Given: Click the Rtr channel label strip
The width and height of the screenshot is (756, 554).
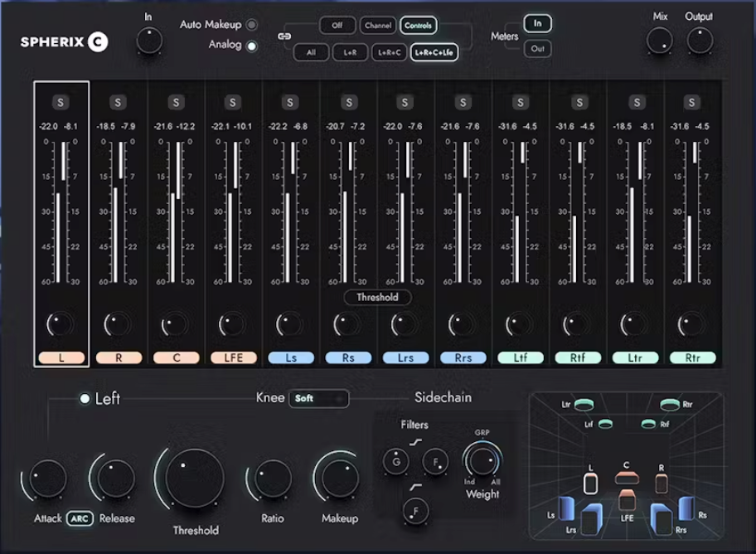Looking at the screenshot, I should click(x=692, y=357).
